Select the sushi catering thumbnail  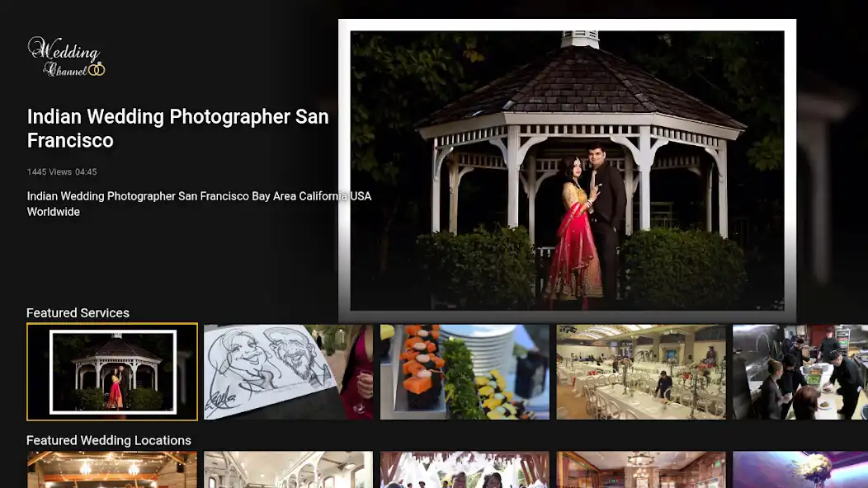click(465, 372)
